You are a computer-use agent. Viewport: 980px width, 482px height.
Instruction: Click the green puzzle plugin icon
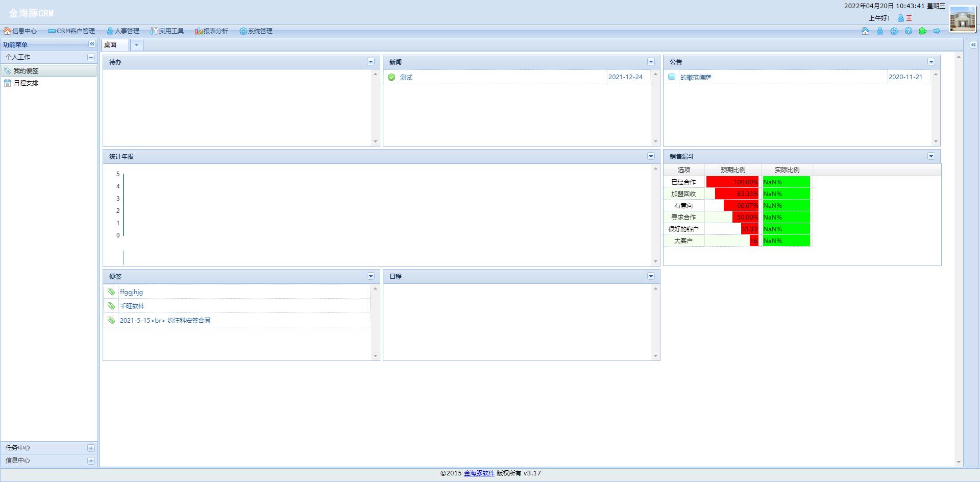click(922, 31)
